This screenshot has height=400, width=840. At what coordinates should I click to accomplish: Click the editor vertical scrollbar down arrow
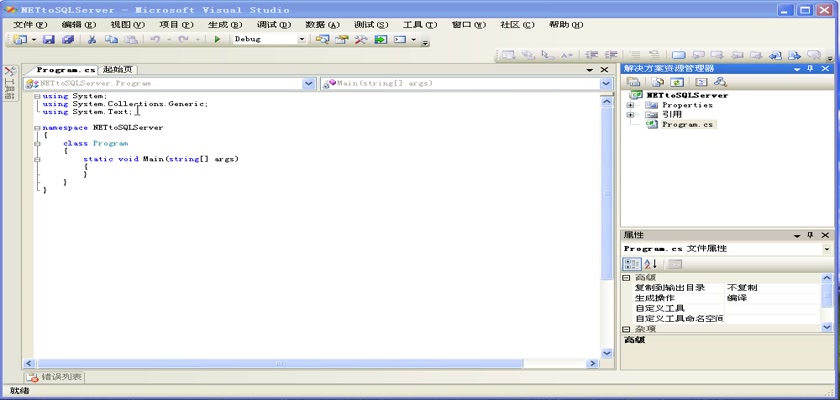(607, 353)
